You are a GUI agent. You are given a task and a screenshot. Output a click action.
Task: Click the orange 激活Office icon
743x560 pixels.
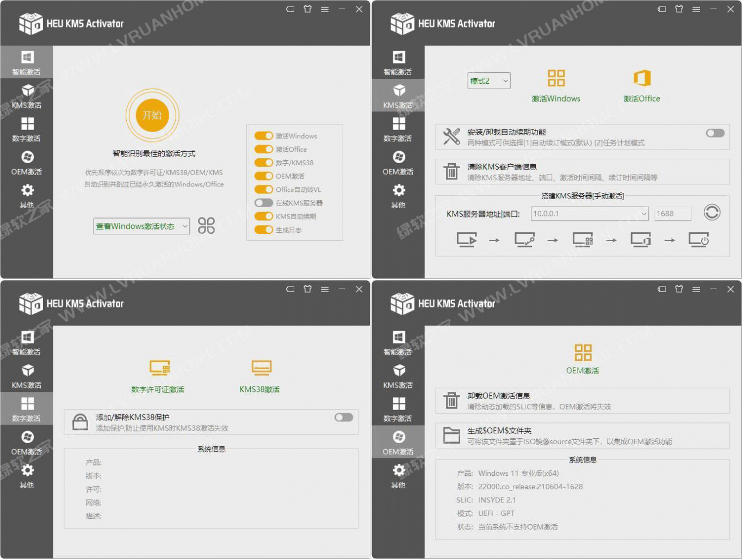click(642, 78)
